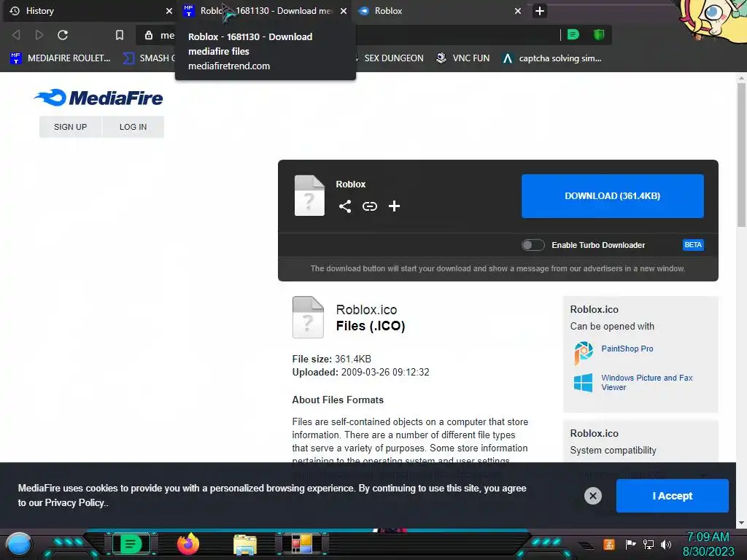Open a new browser tab
Screen dimensions: 747x560
coord(539,10)
